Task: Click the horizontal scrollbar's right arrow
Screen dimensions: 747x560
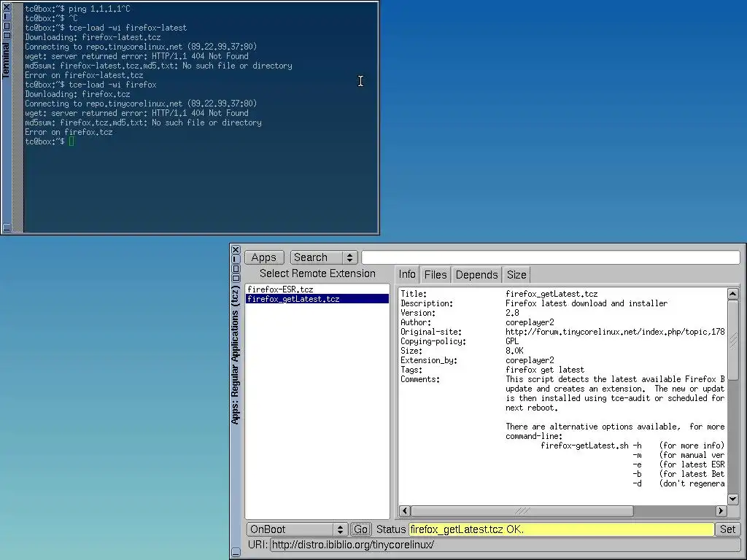Action: (x=721, y=510)
